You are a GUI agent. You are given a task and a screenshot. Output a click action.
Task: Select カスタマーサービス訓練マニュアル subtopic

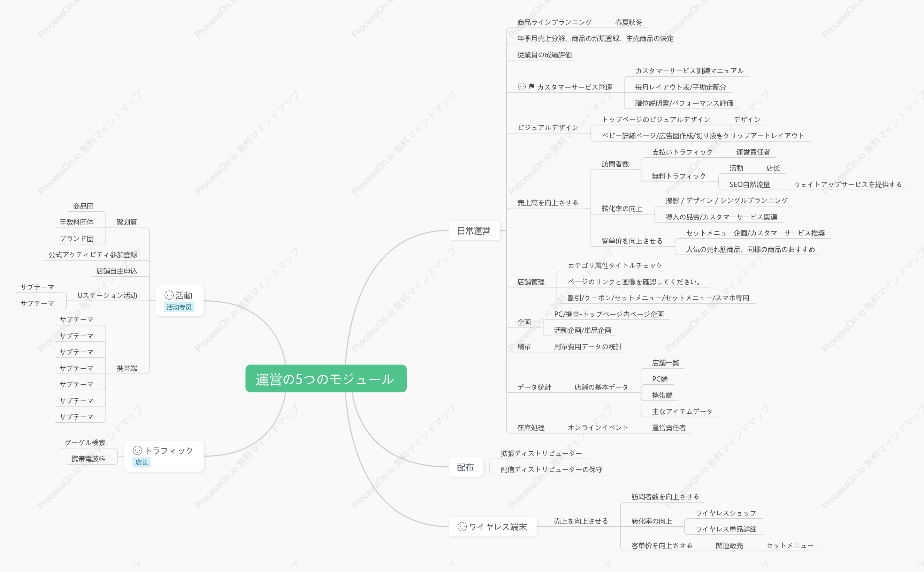click(x=689, y=71)
